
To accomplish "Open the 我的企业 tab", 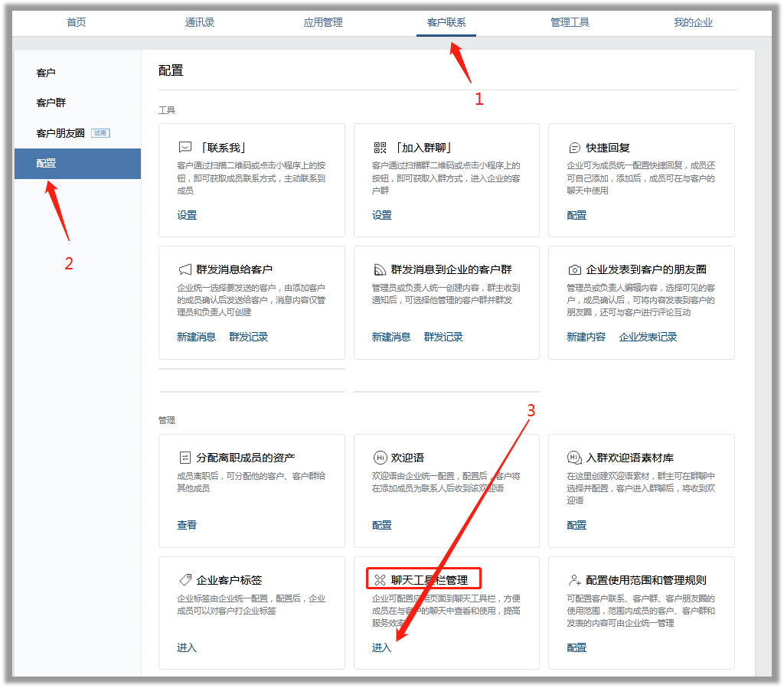I will (x=693, y=22).
